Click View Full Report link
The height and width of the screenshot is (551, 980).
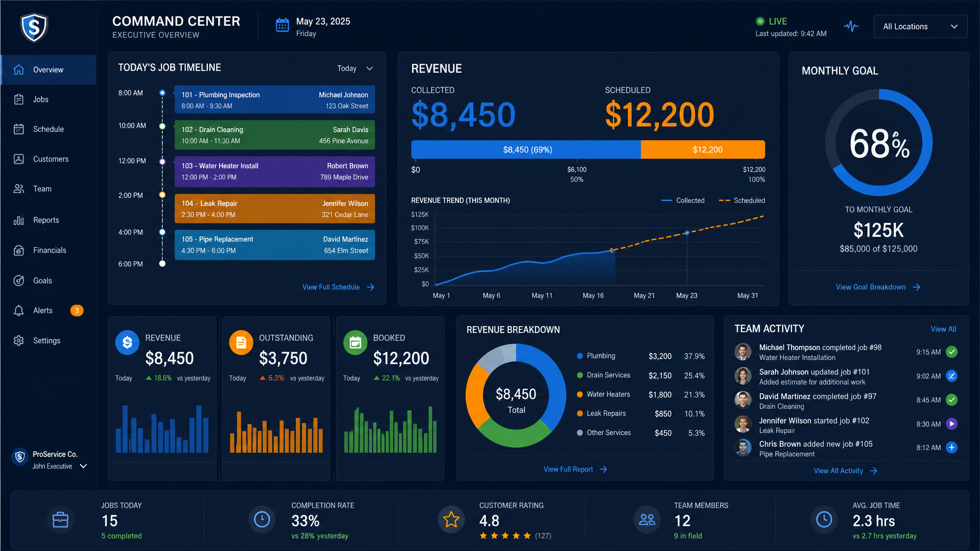pos(575,469)
